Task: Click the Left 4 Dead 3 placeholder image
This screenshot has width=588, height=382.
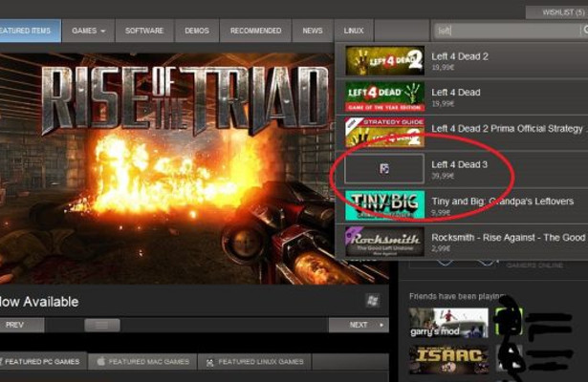Action: click(383, 169)
